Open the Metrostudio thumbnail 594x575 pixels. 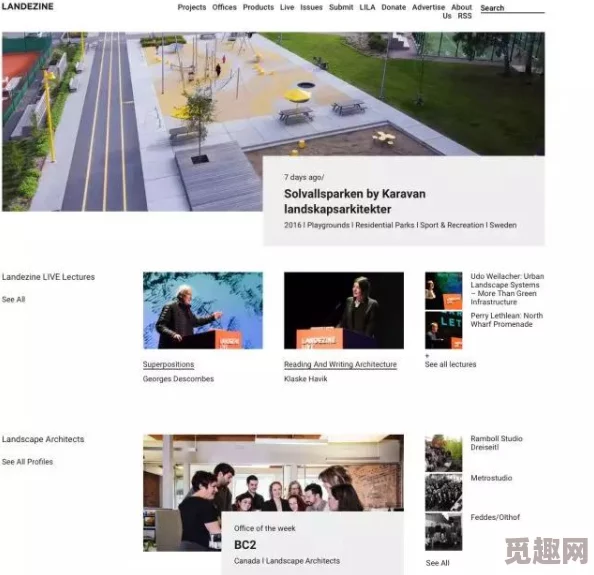pos(443,492)
